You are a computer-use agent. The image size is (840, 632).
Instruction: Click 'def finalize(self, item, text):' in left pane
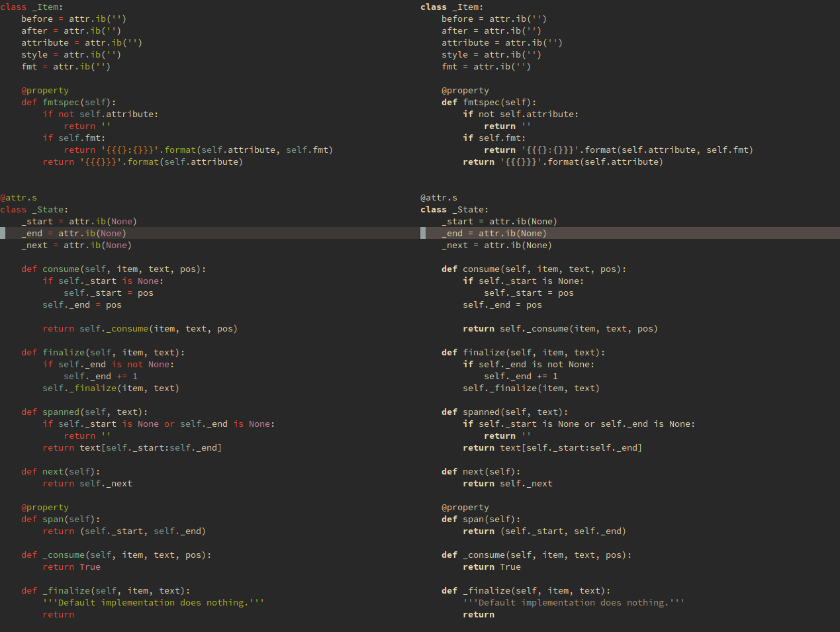[103, 353]
